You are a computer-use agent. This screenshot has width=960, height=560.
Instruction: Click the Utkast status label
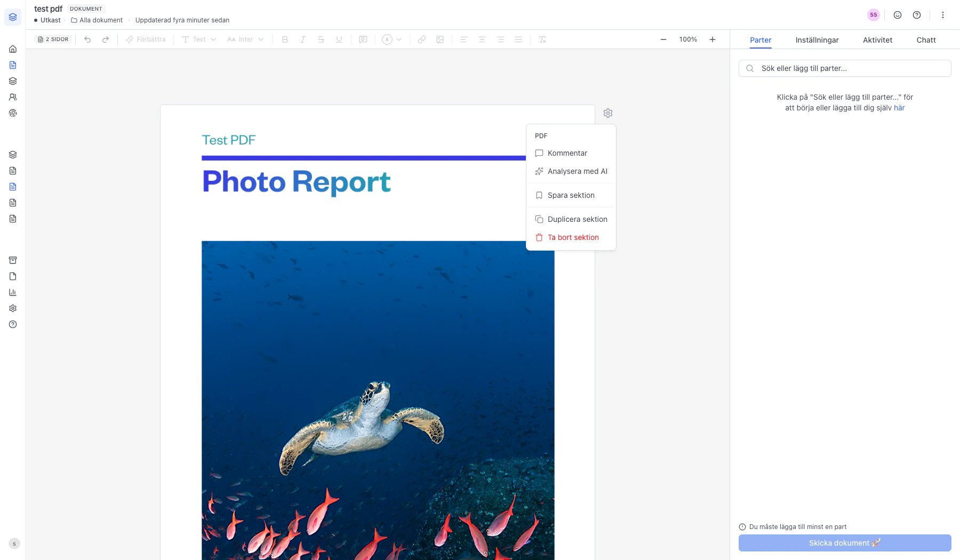(47, 20)
